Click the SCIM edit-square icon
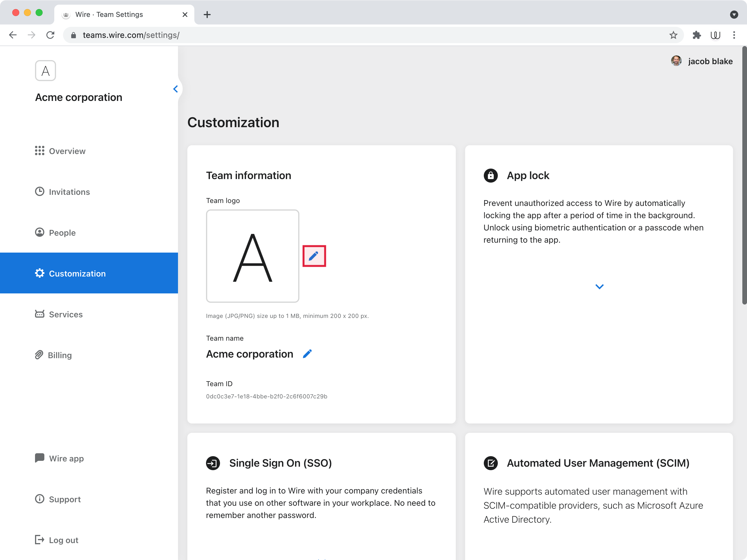 (491, 463)
